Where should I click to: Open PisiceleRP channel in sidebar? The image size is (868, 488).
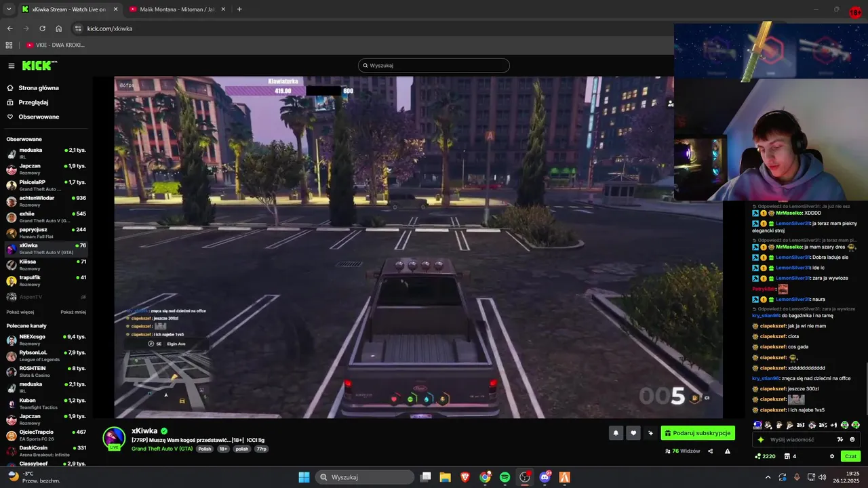[x=46, y=185]
